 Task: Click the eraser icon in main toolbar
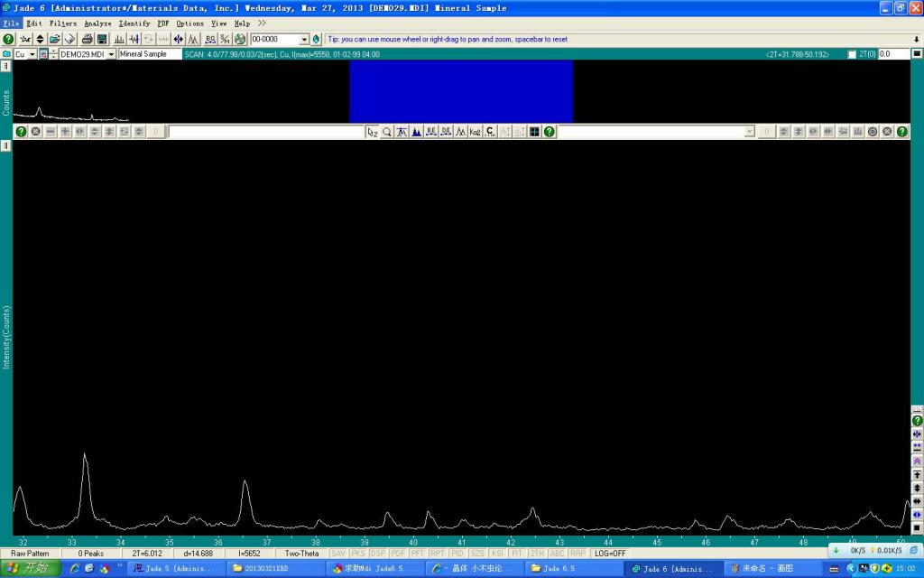click(69, 39)
